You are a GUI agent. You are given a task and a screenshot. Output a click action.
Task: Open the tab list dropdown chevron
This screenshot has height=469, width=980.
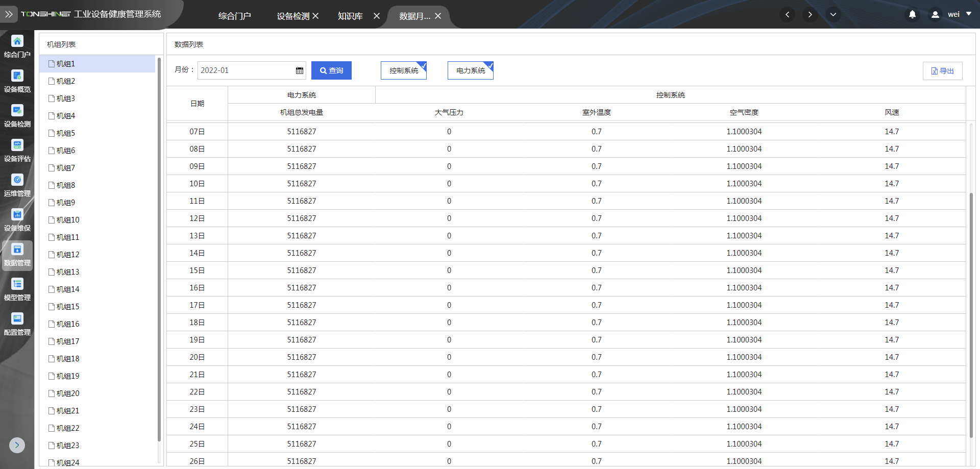click(x=833, y=14)
